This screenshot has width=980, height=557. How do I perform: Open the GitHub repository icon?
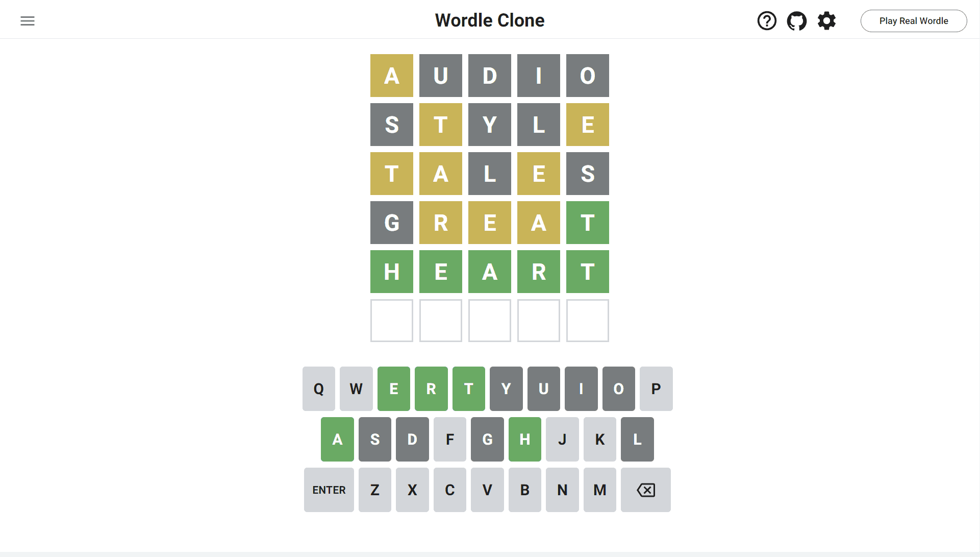click(797, 21)
